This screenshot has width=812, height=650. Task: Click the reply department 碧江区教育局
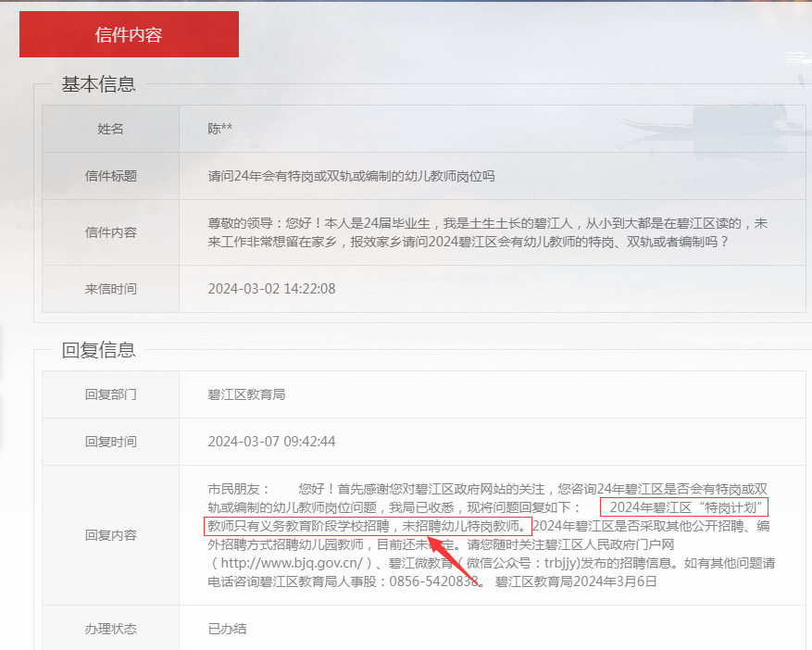(246, 394)
